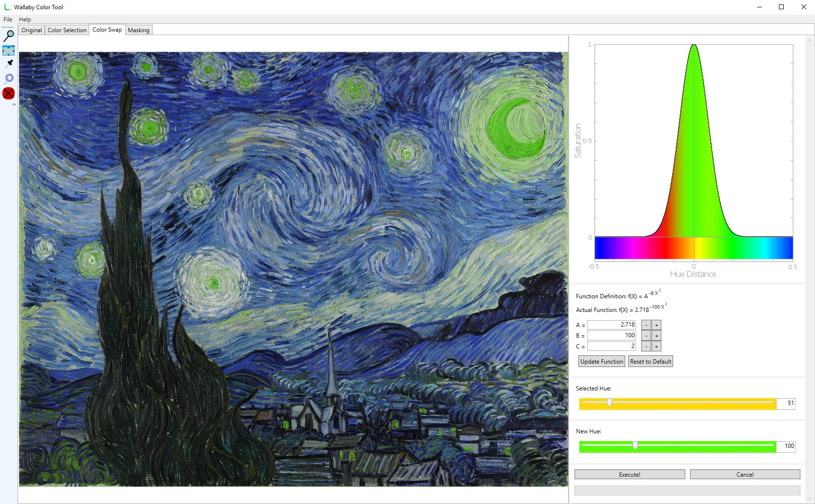Click the Wallaby Color Tool app icon
The image size is (815, 504).
click(7, 7)
